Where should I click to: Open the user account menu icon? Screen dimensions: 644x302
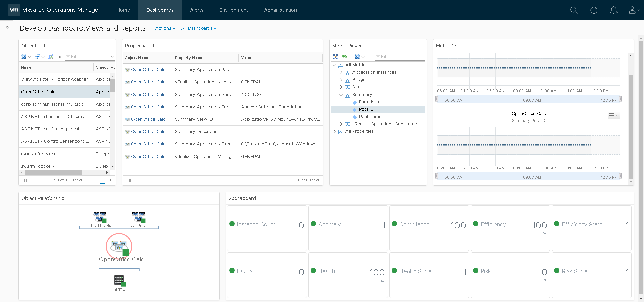click(x=633, y=10)
